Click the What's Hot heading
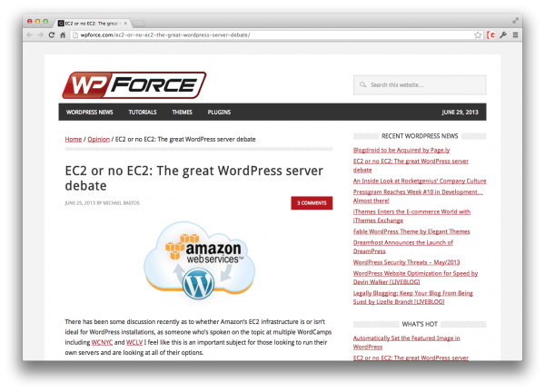Viewport: 545px width, 392px height. tap(420, 324)
